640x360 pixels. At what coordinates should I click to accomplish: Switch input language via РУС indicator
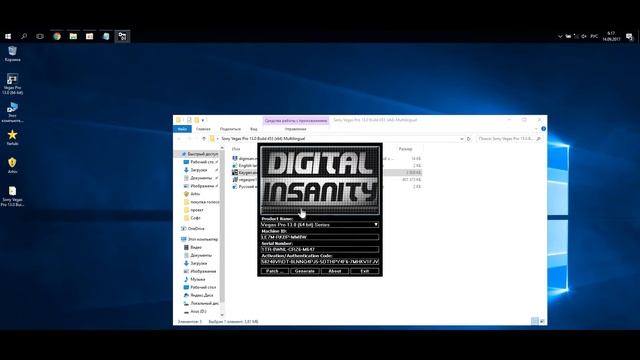(594, 36)
